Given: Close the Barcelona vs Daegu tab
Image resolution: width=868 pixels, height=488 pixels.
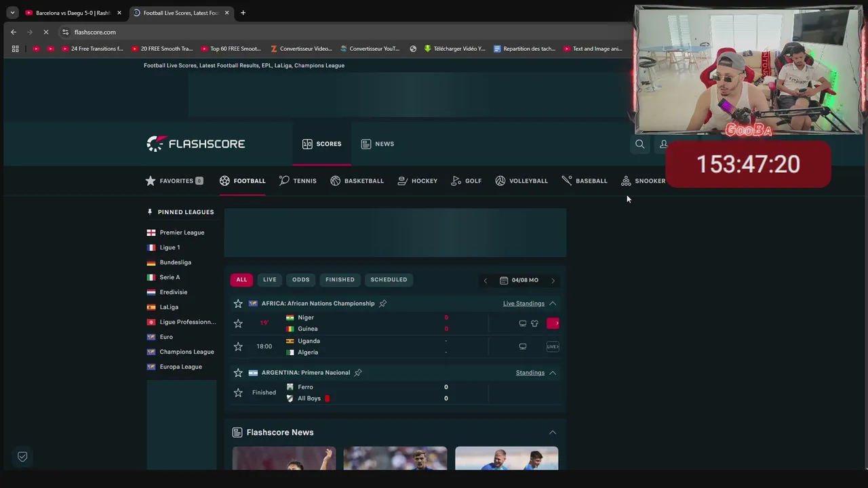Looking at the screenshot, I should click(119, 13).
